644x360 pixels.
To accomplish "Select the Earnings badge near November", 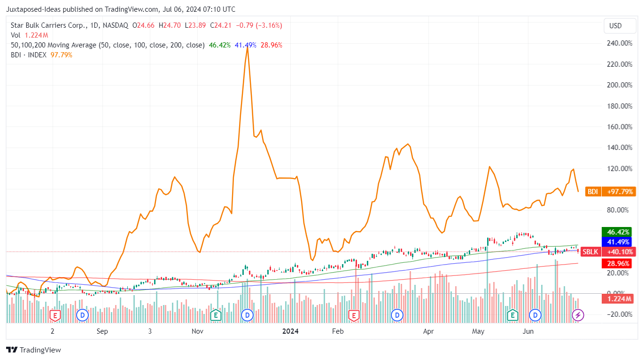I will click(x=216, y=315).
